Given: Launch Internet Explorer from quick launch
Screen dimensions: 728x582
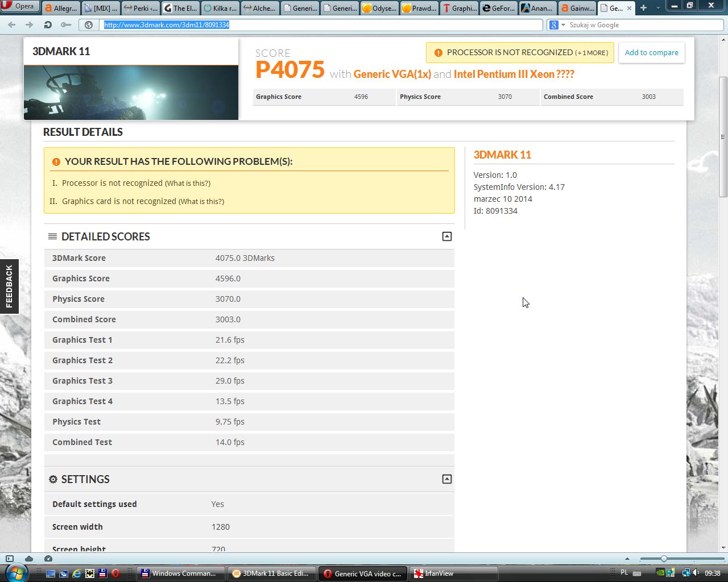Looking at the screenshot, I should [77, 573].
